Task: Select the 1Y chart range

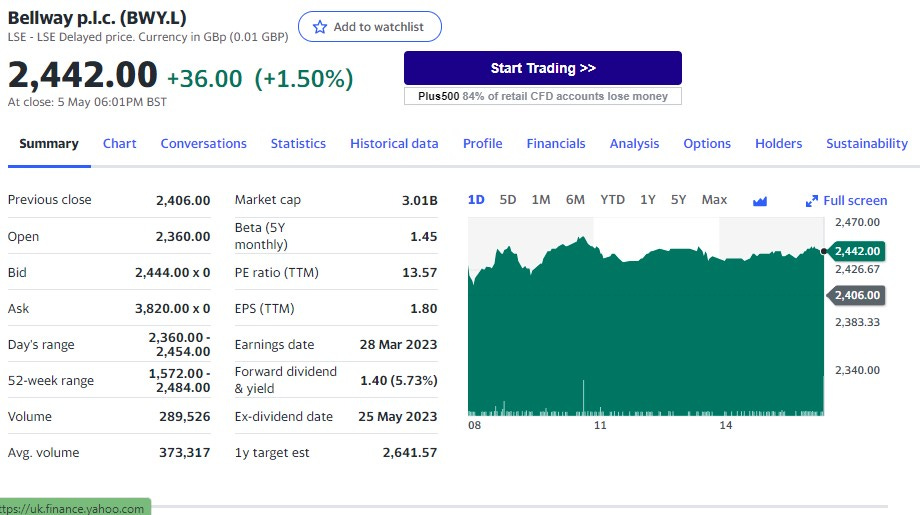Action: pyautogui.click(x=648, y=200)
